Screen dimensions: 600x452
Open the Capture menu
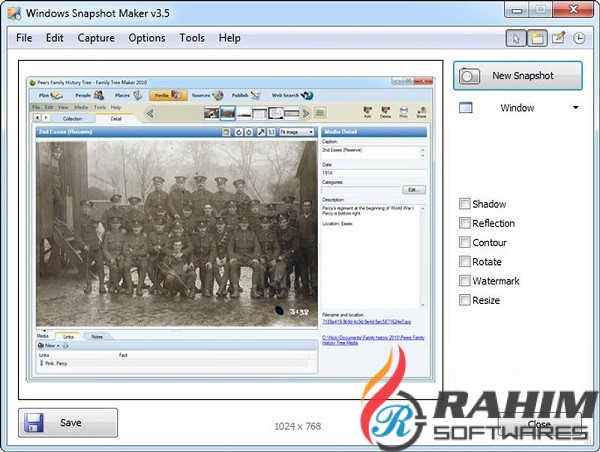tap(96, 38)
